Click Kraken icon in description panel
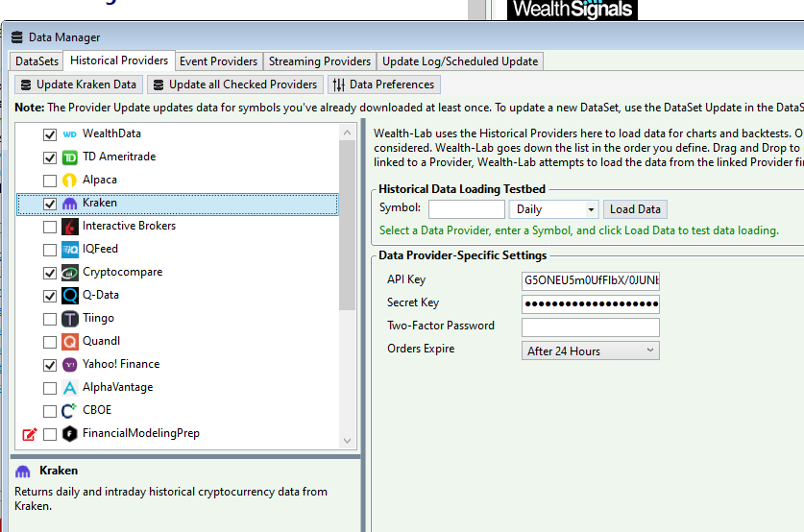 pos(22,471)
